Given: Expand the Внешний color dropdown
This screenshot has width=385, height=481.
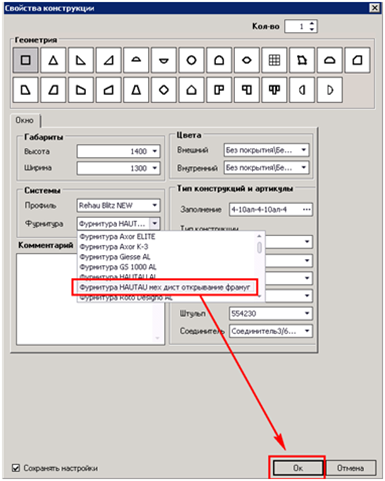Looking at the screenshot, I should click(x=304, y=150).
